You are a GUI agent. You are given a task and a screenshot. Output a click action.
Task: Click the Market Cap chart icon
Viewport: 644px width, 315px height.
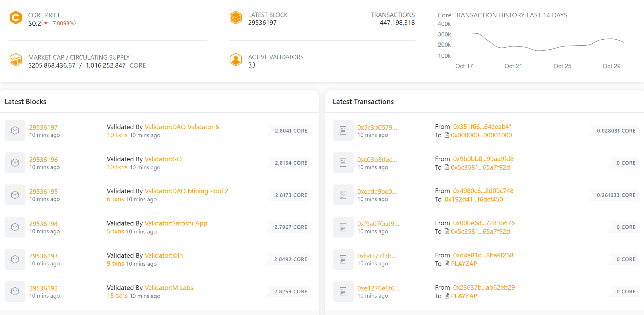point(16,60)
